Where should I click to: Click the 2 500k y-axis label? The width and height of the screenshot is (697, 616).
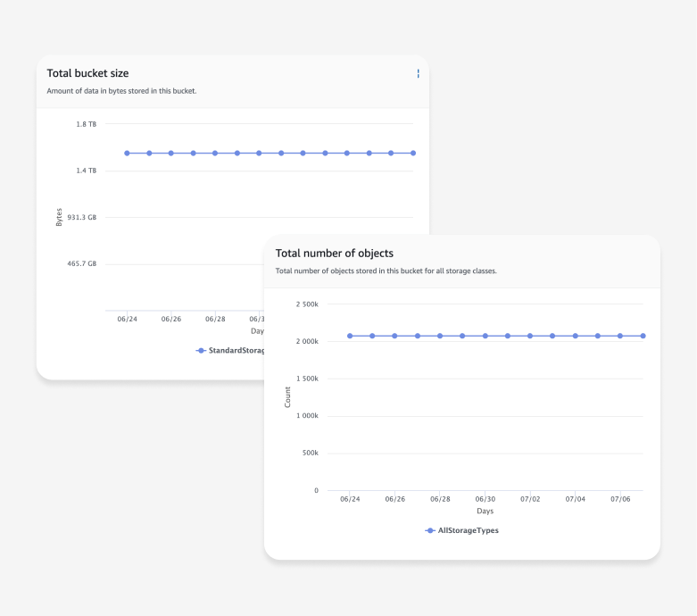(306, 304)
